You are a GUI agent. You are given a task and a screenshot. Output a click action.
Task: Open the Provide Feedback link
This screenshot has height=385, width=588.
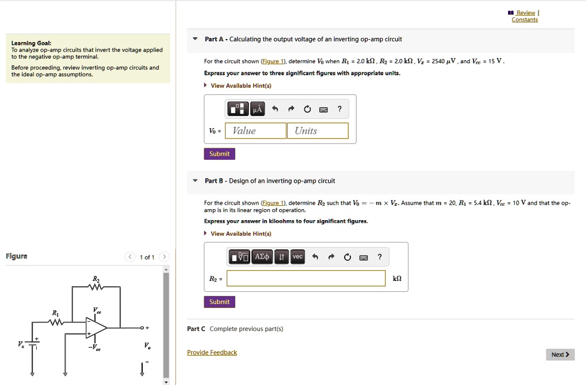tap(212, 352)
